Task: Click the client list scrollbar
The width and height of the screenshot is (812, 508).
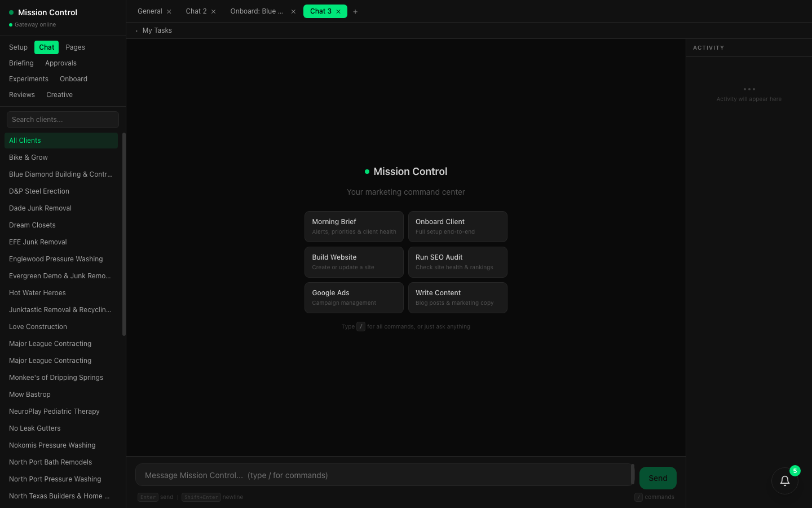Action: [x=123, y=234]
